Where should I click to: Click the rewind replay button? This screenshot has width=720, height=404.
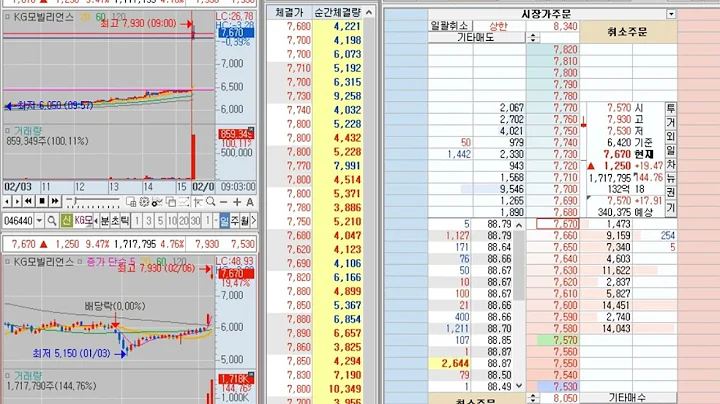coord(28,202)
